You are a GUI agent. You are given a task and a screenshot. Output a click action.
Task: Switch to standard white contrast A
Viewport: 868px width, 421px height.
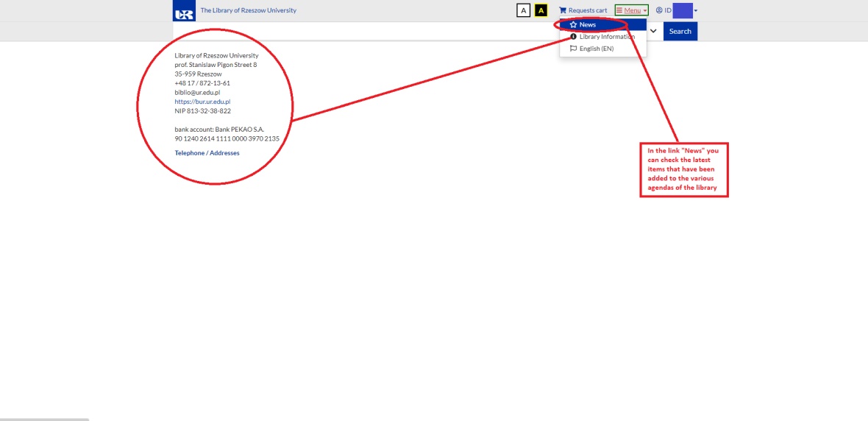click(x=523, y=10)
